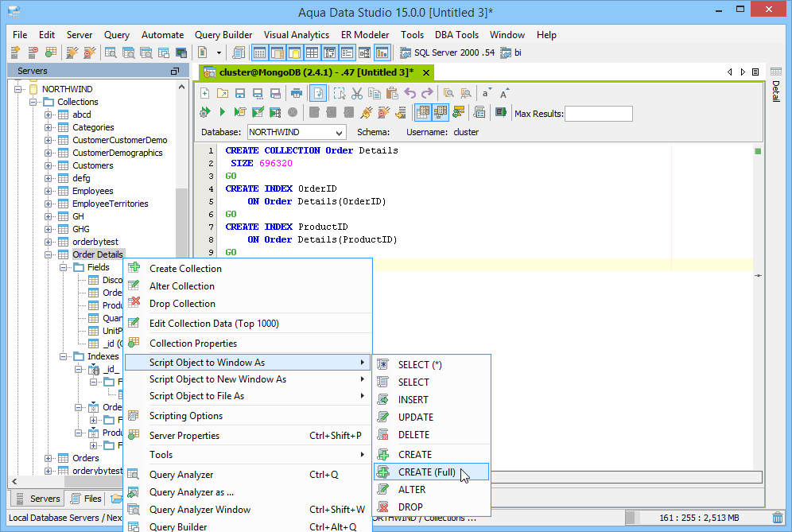Toggle the chart panel button in main toolbar

coord(382,52)
